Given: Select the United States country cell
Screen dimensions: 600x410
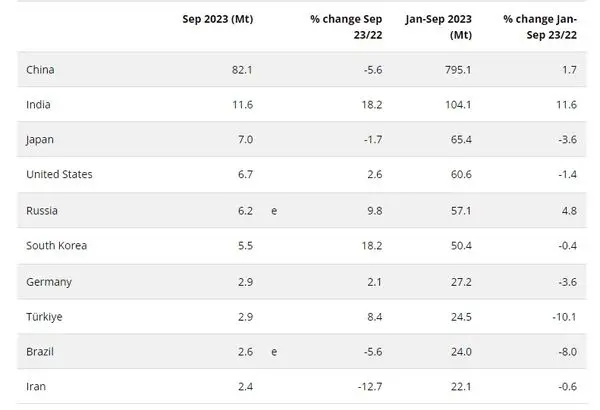Looking at the screenshot, I should click(x=59, y=174).
